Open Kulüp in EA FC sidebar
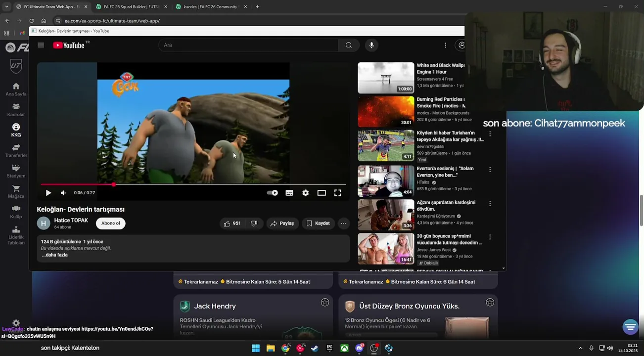This screenshot has height=356, width=644. pos(16,212)
